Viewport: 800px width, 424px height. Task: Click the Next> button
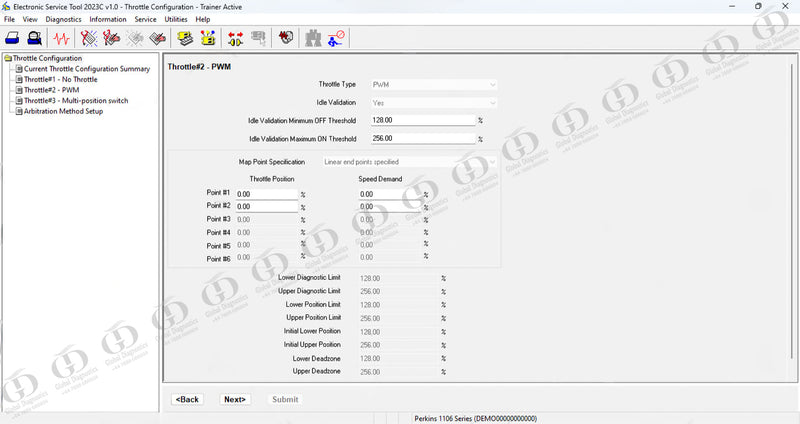pos(235,400)
